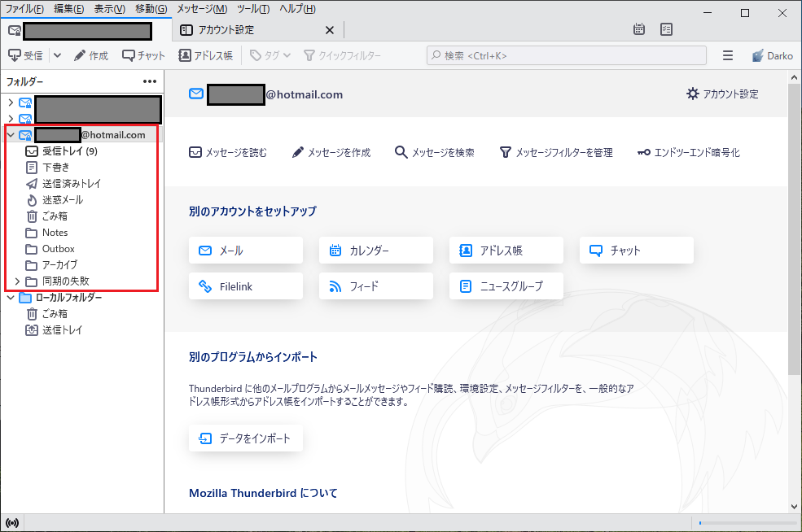Open the dropdown arrow next to 受信
The width and height of the screenshot is (802, 532).
click(57, 55)
